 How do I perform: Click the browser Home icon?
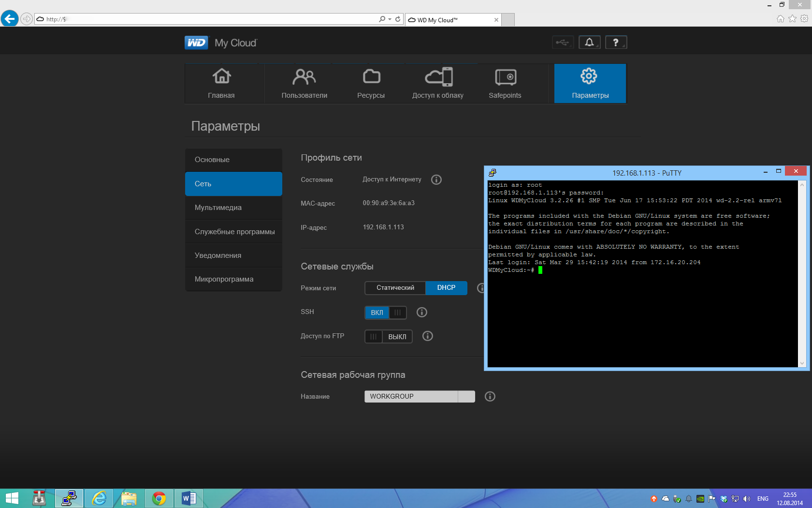click(x=781, y=18)
